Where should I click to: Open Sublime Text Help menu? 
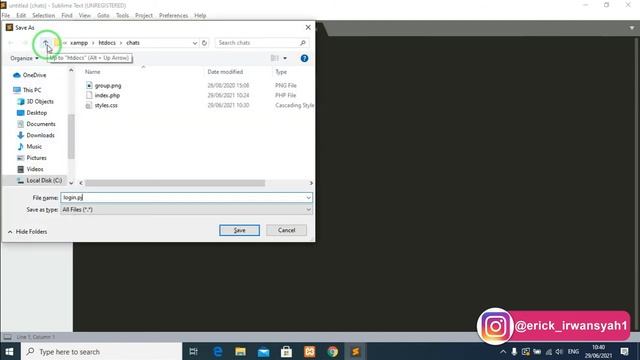point(200,16)
